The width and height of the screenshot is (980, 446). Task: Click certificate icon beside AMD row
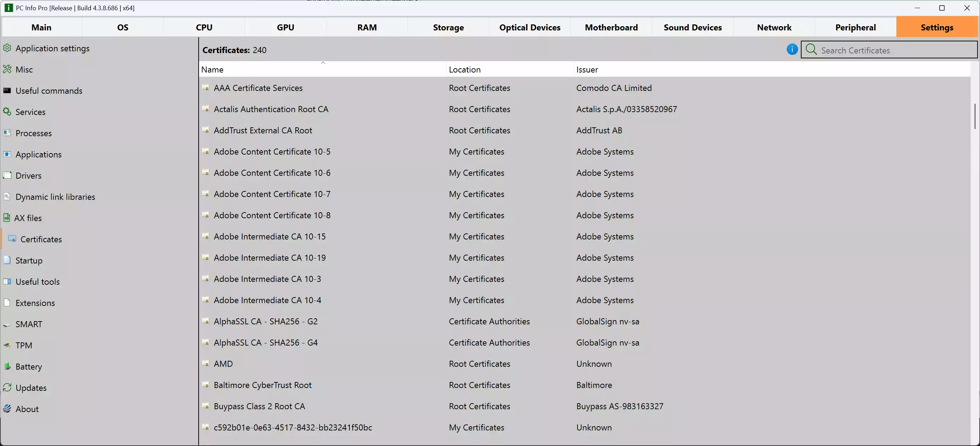tap(205, 364)
